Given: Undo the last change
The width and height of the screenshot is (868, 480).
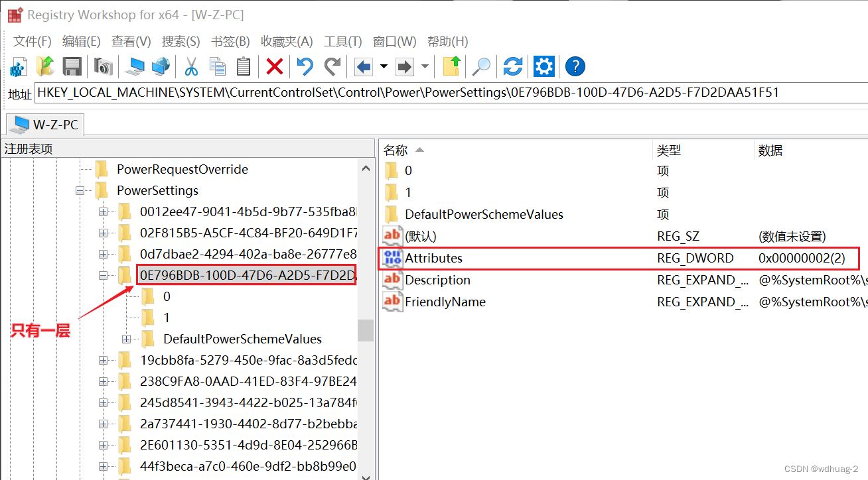Looking at the screenshot, I should coord(305,66).
